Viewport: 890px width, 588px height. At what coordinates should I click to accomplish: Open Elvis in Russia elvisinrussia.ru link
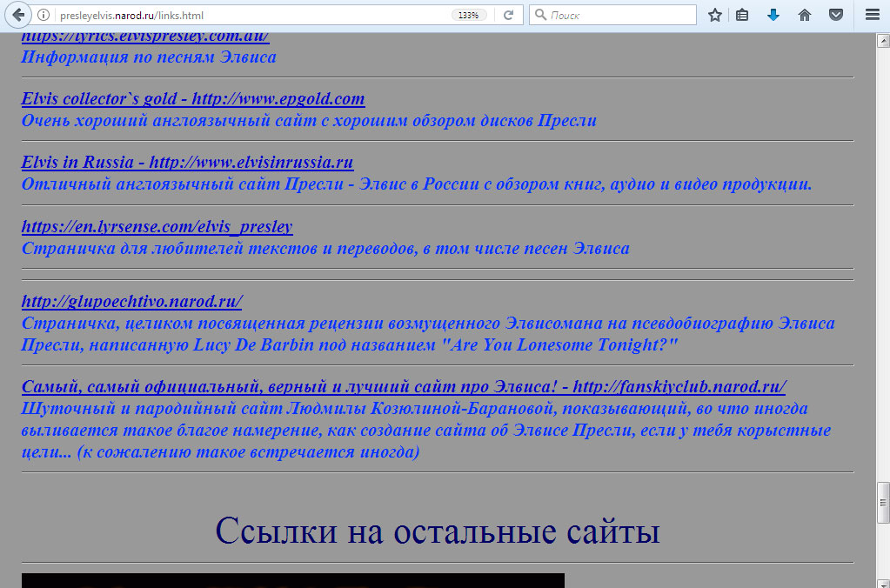click(x=187, y=163)
